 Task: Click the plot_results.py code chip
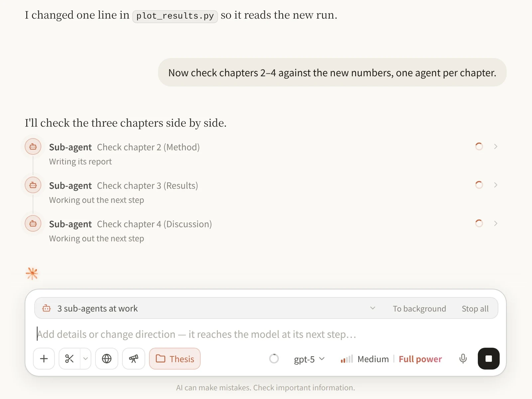point(175,16)
